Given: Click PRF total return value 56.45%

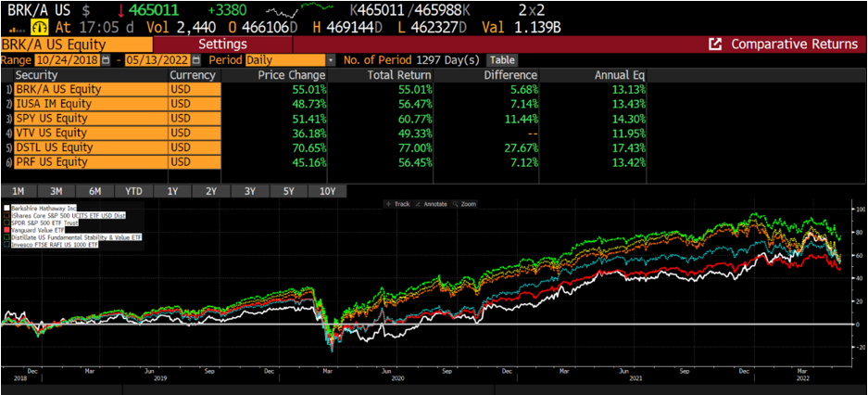Looking at the screenshot, I should [x=415, y=162].
